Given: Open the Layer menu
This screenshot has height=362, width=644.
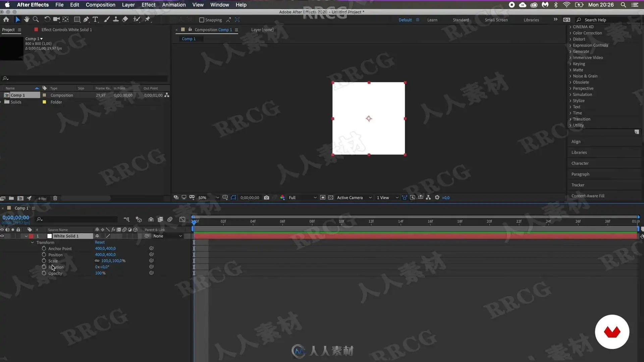Looking at the screenshot, I should pos(128,5).
